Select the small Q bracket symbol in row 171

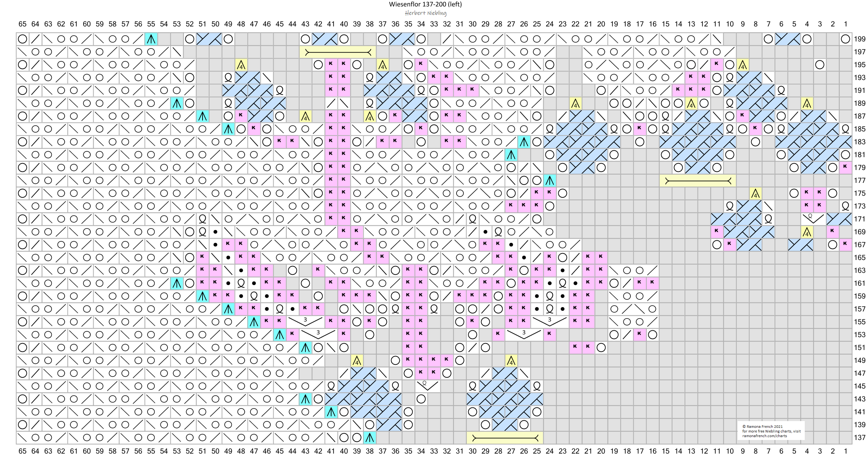click(813, 218)
